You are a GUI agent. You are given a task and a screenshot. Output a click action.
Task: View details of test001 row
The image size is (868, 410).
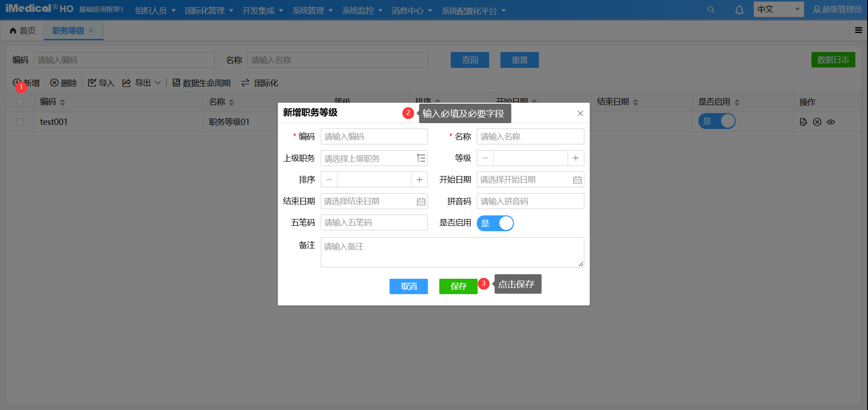click(x=831, y=122)
